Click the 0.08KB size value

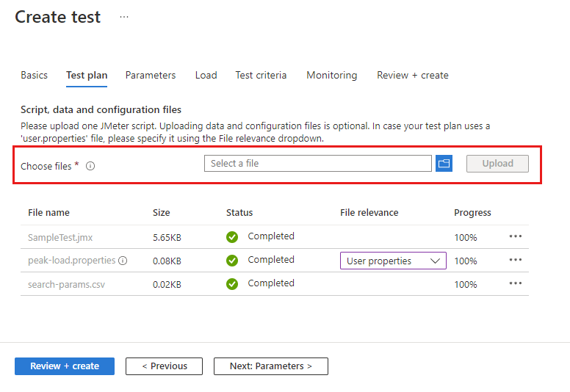click(167, 261)
